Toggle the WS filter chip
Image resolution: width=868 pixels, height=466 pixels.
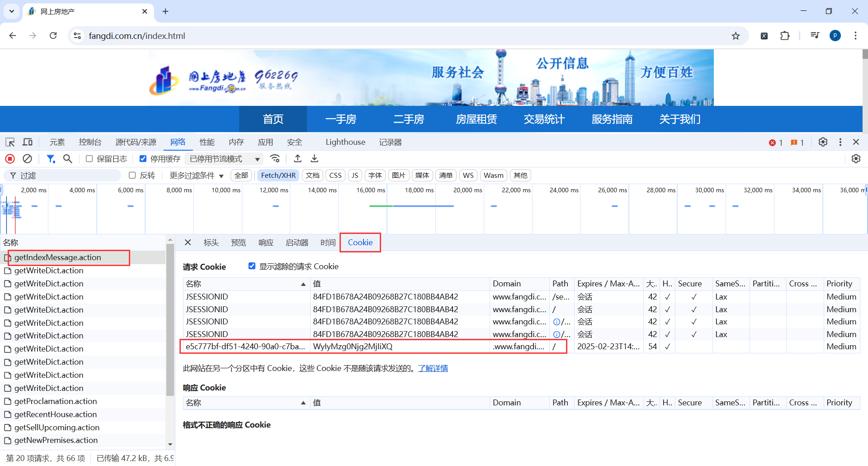point(468,176)
